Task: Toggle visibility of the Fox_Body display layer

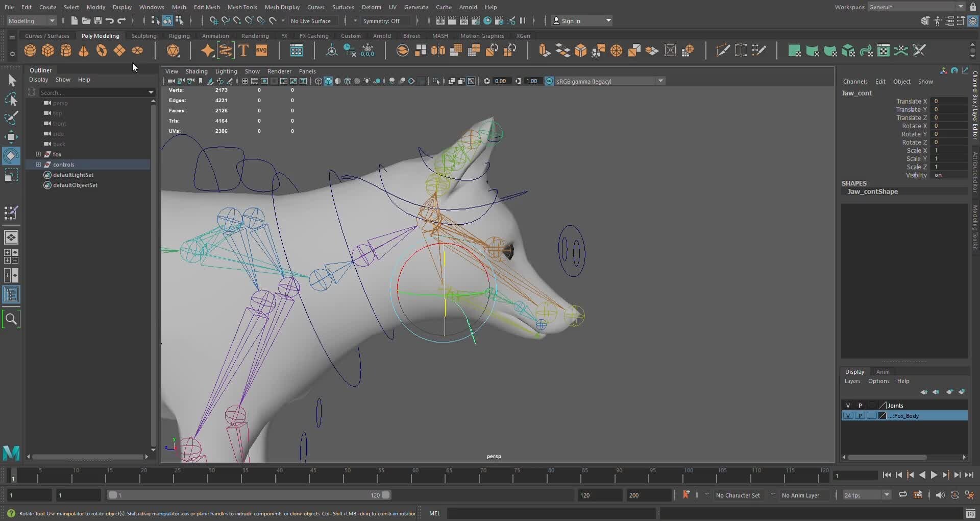Action: point(848,416)
